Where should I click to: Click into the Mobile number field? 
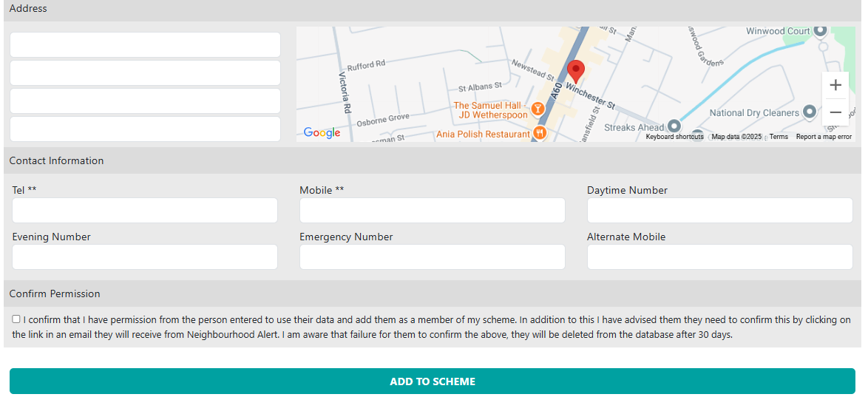432,210
